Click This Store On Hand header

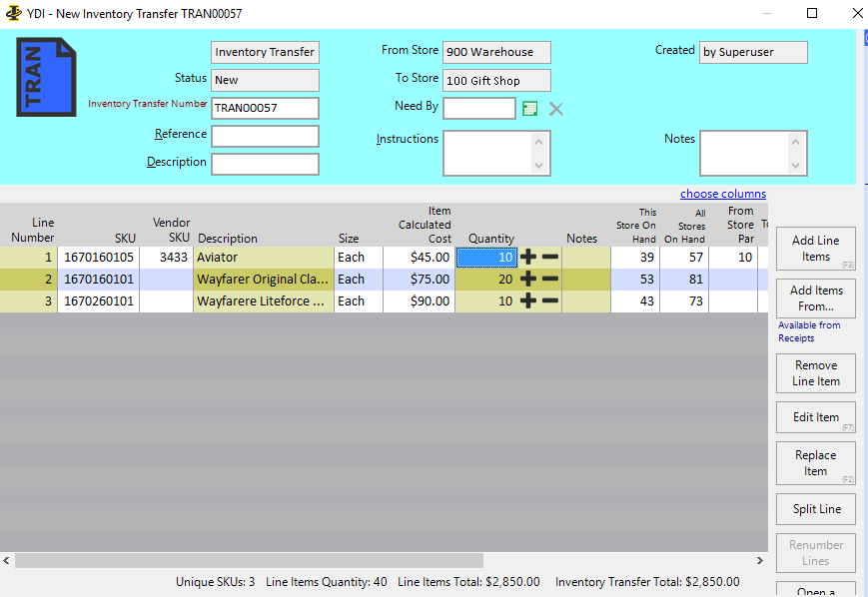tap(636, 226)
